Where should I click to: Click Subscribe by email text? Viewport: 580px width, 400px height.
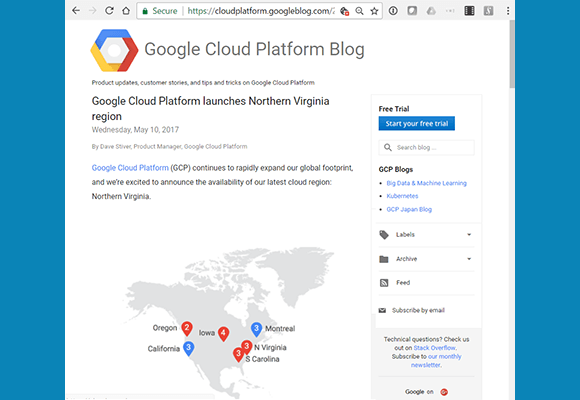(x=418, y=310)
